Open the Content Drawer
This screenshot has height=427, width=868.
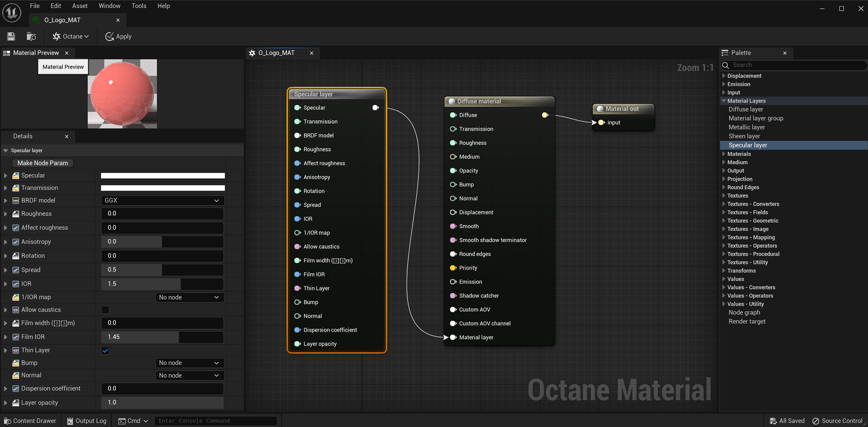30,421
